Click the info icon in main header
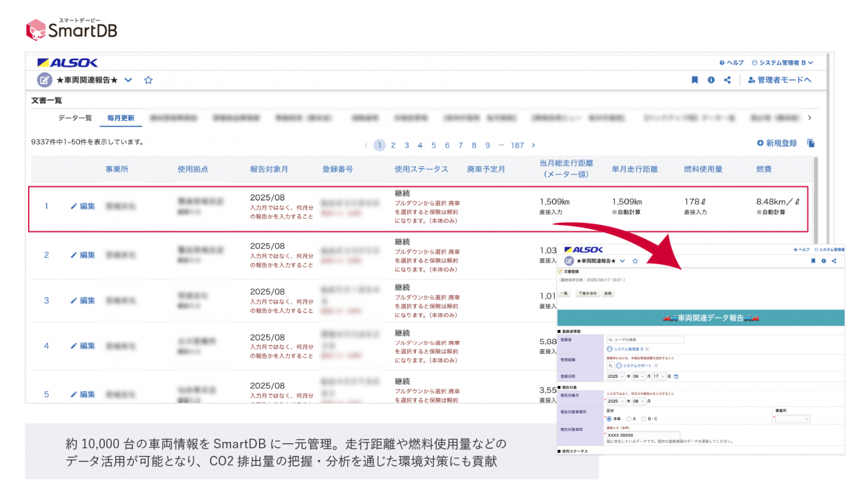Viewport: 868px width, 488px height. pos(711,80)
